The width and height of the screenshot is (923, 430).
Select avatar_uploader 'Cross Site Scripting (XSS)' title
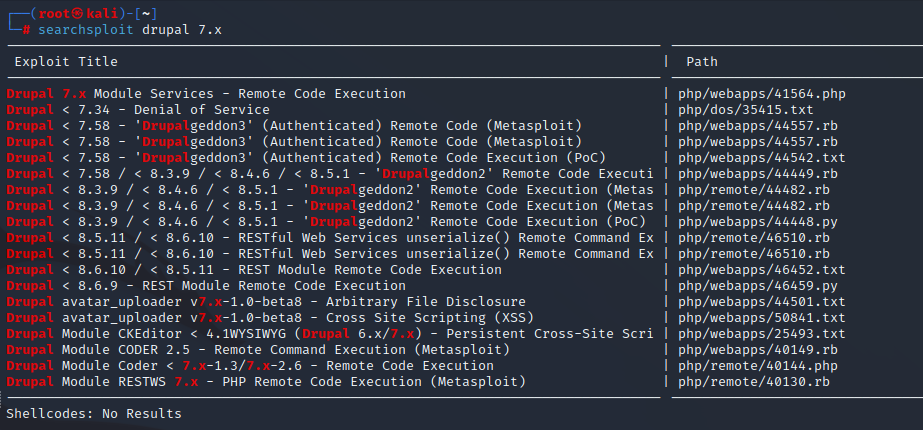tap(270, 317)
